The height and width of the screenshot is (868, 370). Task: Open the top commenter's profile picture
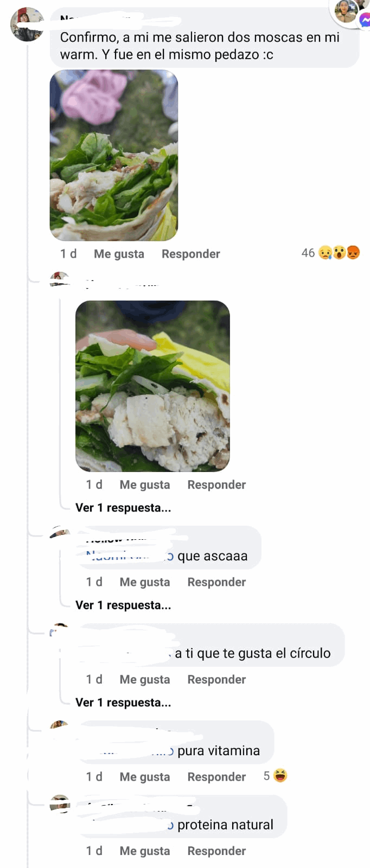[27, 24]
